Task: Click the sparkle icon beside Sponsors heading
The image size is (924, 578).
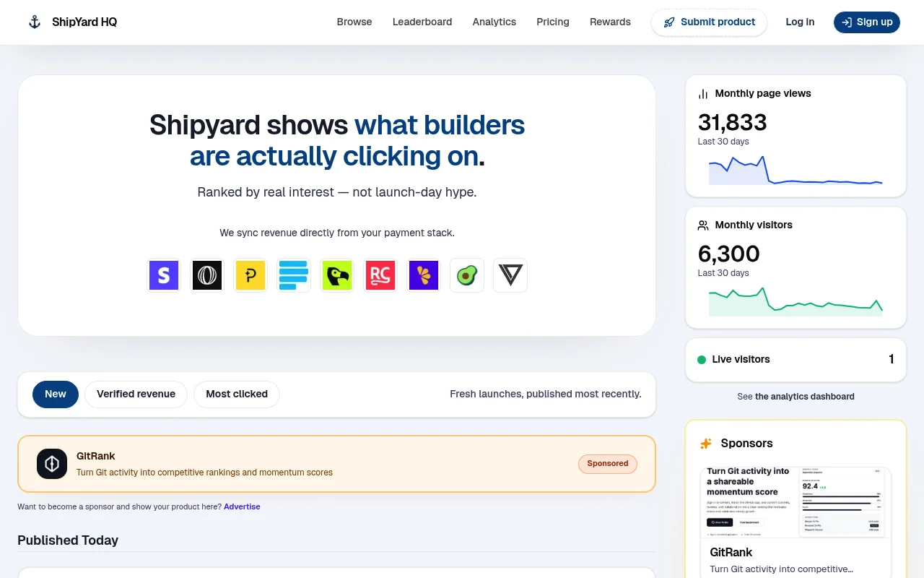Action: tap(706, 443)
